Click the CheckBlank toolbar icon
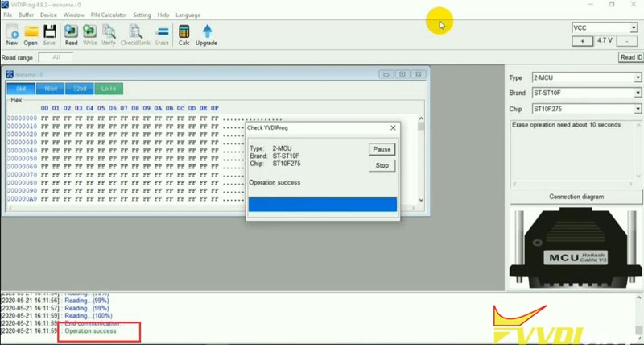 135,35
